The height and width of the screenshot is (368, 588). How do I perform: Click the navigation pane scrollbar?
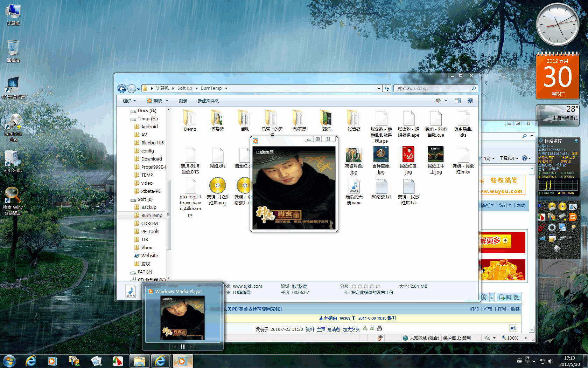coord(168,214)
